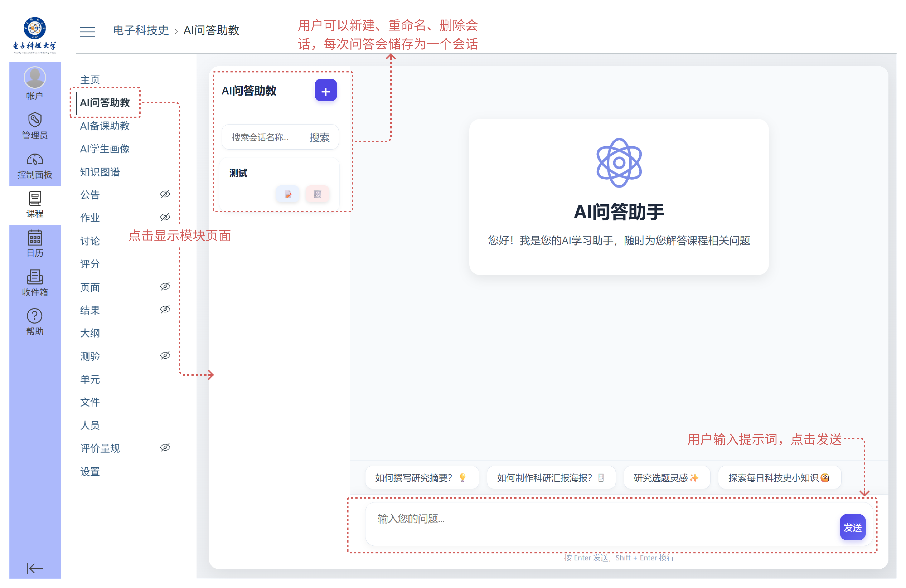Open 知识图谱 in course navigation
906x588 pixels.
click(100, 172)
